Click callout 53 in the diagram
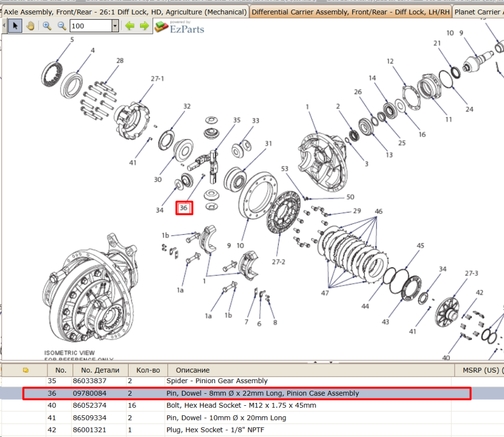 (x=284, y=169)
